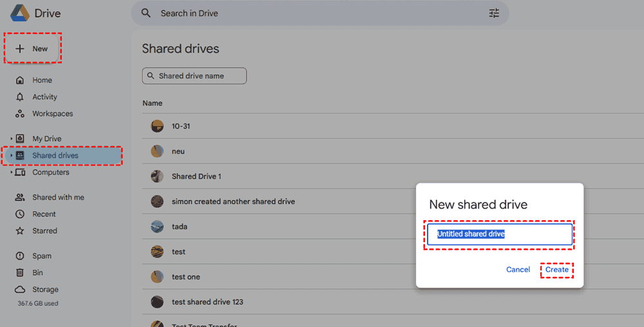Expand the Computers tree arrow
644x327 pixels.
click(11, 173)
